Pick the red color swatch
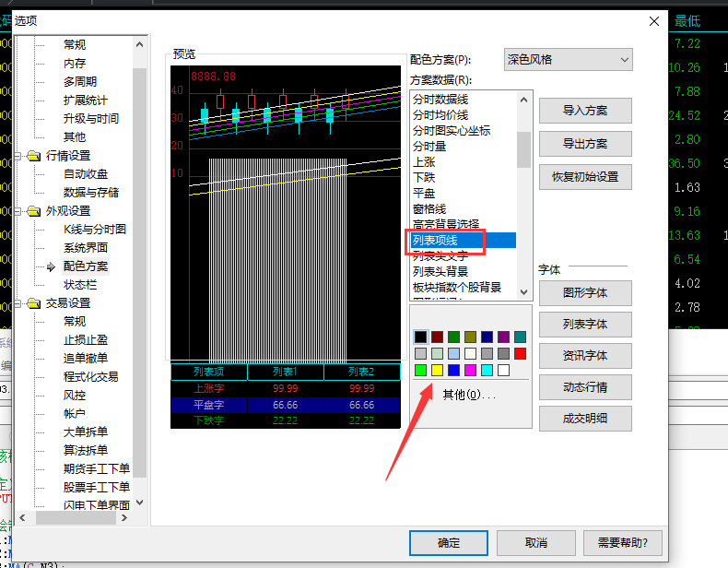 pyautogui.click(x=520, y=353)
